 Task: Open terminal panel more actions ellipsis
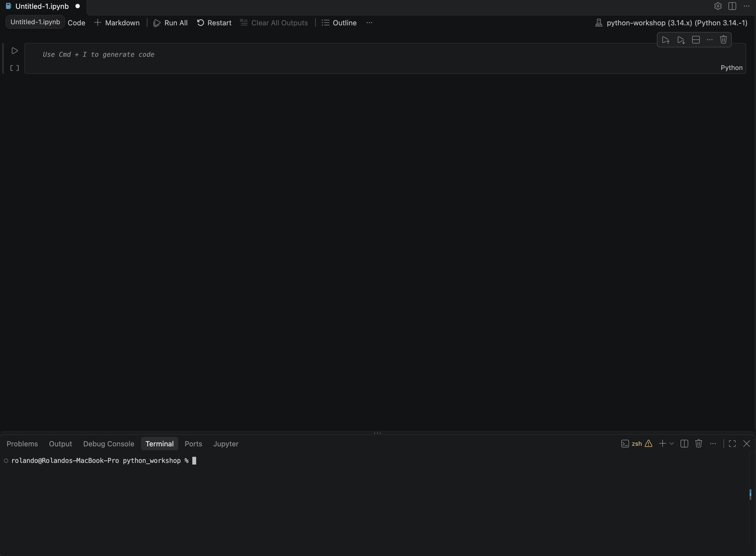(x=713, y=444)
